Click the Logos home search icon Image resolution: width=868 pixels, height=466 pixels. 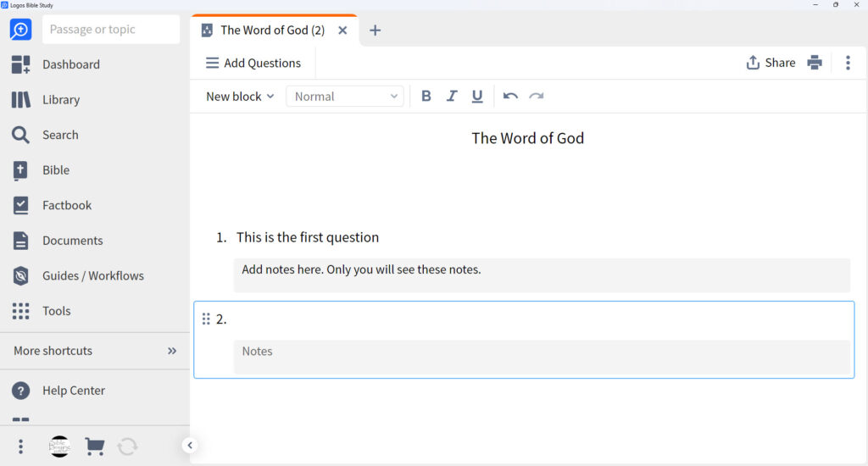click(20, 30)
